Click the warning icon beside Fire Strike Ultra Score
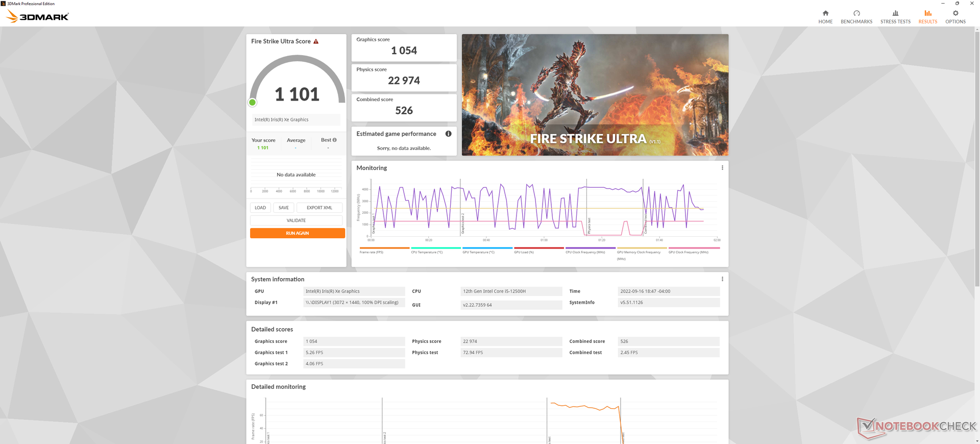The height and width of the screenshot is (444, 980). tap(316, 41)
